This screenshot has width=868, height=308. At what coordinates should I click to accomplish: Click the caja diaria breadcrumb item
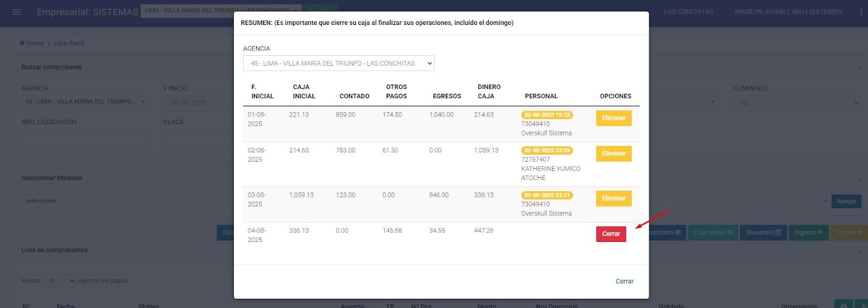coord(69,43)
